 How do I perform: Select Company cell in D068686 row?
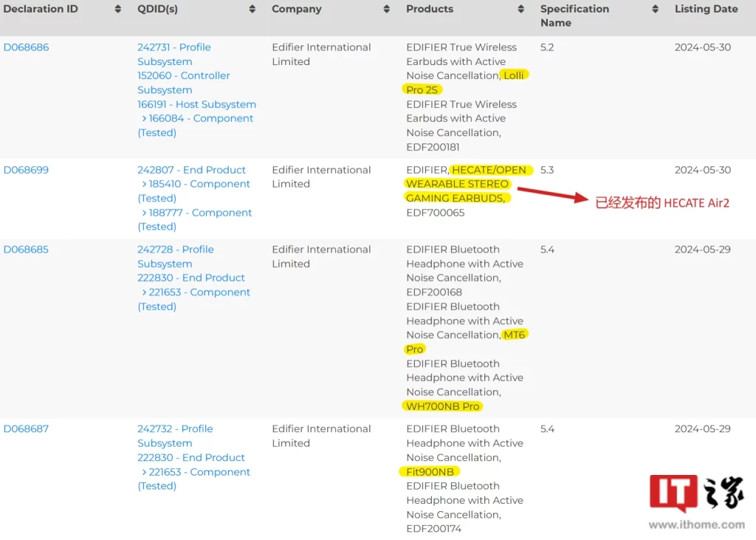(321, 55)
